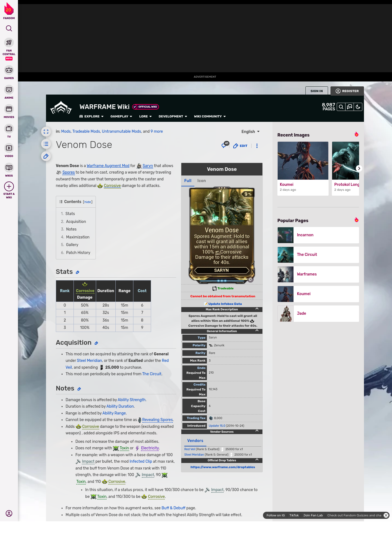Collapse the Vendor Sources section
Viewport: 392px width, 545px height.
[x=257, y=431]
